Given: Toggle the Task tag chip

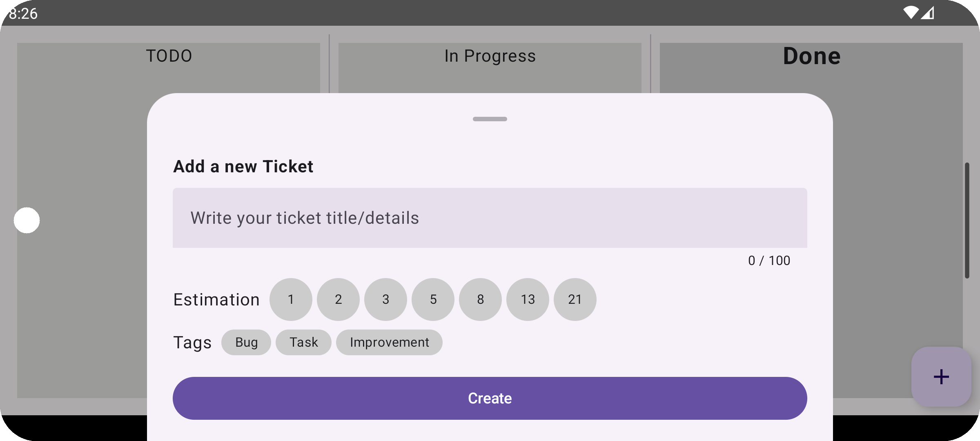Looking at the screenshot, I should [303, 342].
